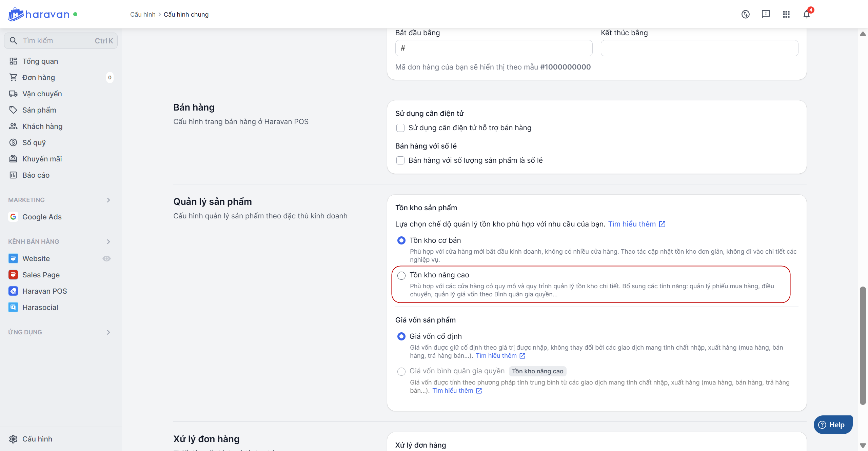Viewport: 868px width, 451px height.
Task: Expand the ỨNG DỤNG section chevron
Action: coord(108,332)
